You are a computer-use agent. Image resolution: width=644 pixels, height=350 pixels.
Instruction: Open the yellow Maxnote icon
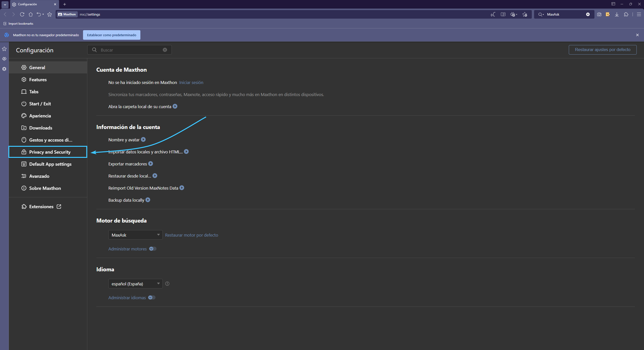608,14
